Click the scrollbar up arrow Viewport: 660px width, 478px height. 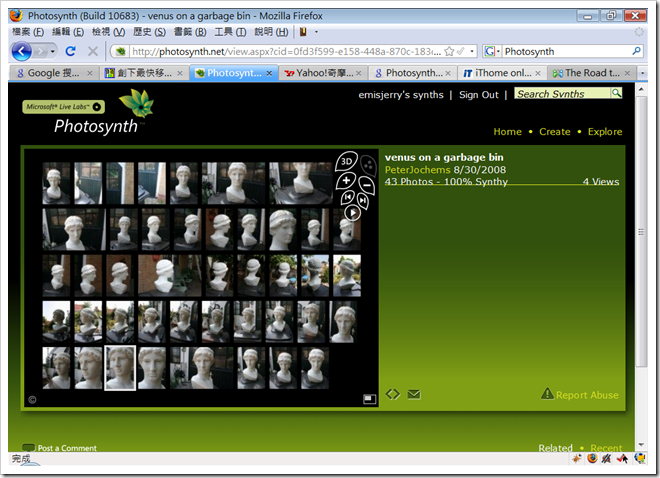coord(641,89)
